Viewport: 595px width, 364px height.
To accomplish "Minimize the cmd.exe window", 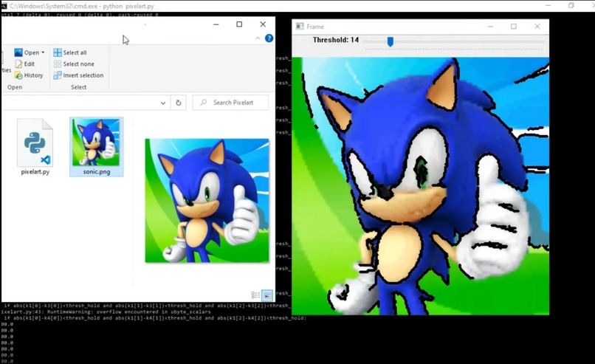I will [548, 6].
